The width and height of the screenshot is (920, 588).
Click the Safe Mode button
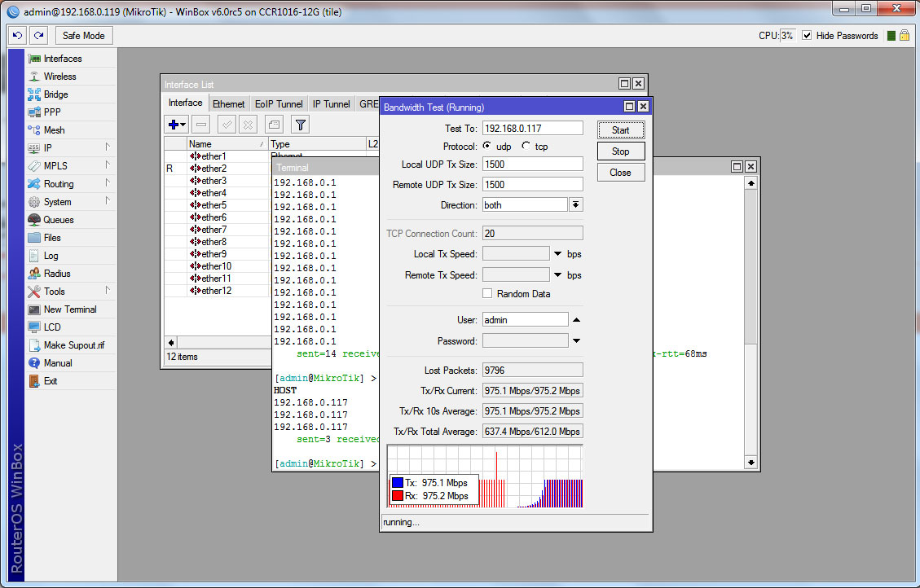coord(83,36)
